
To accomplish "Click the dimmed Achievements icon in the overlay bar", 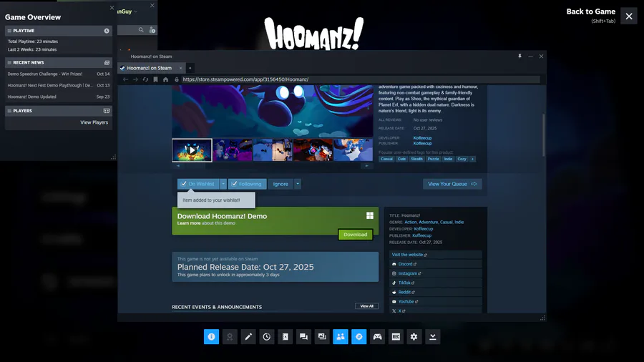I will pyautogui.click(x=230, y=336).
